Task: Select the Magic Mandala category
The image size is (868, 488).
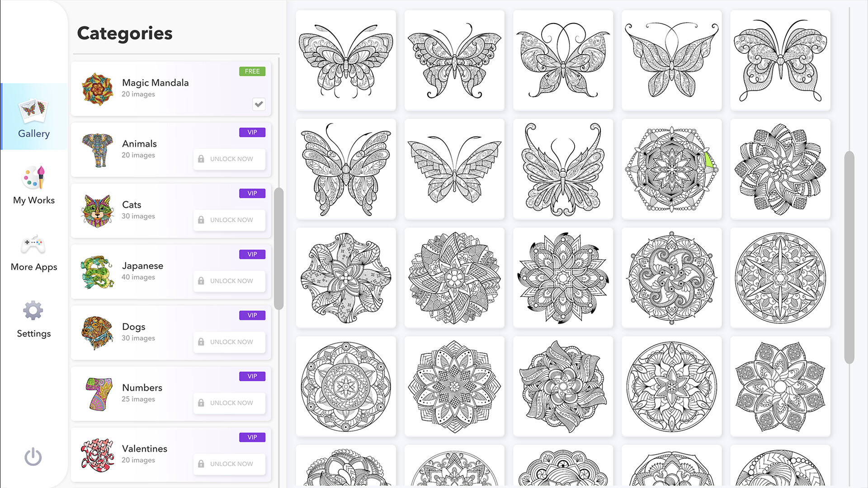Action: click(x=155, y=83)
